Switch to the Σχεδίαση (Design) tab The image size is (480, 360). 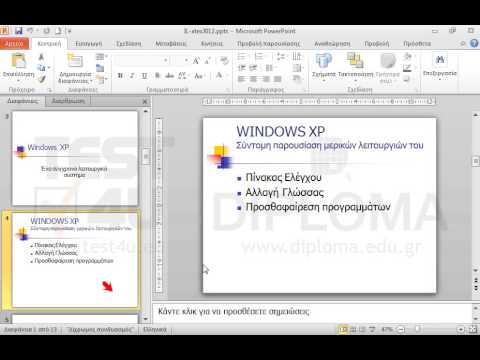click(x=128, y=44)
